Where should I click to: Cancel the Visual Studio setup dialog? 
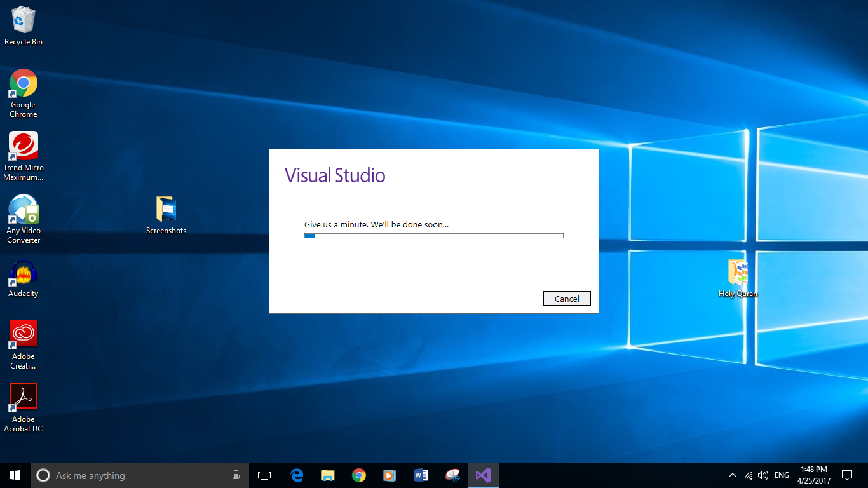(567, 298)
